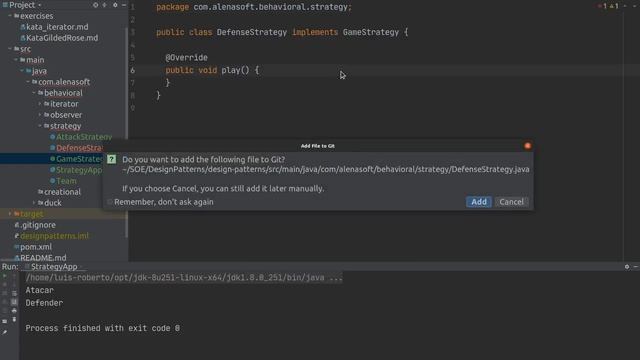Collapse the exercises folder
The height and width of the screenshot is (360, 640).
[x=10, y=16]
